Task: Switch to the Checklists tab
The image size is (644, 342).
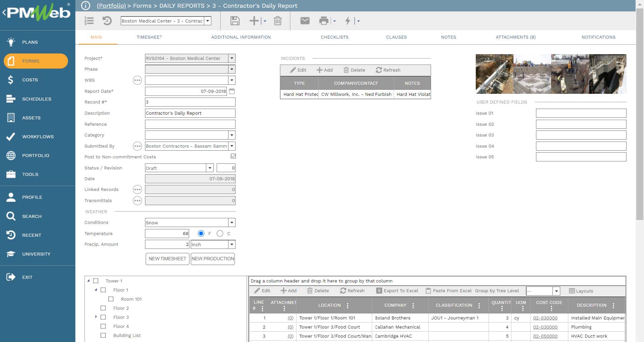Action: (334, 37)
